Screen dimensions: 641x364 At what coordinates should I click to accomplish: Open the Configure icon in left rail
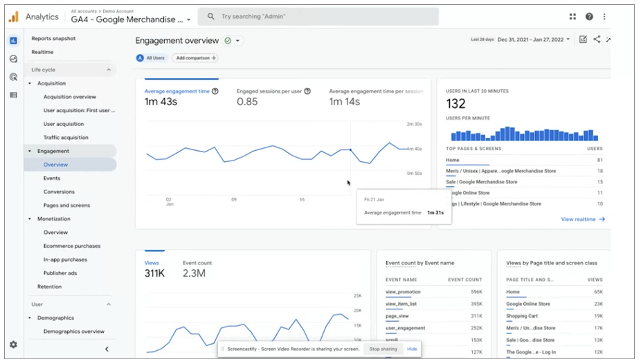coord(13,95)
